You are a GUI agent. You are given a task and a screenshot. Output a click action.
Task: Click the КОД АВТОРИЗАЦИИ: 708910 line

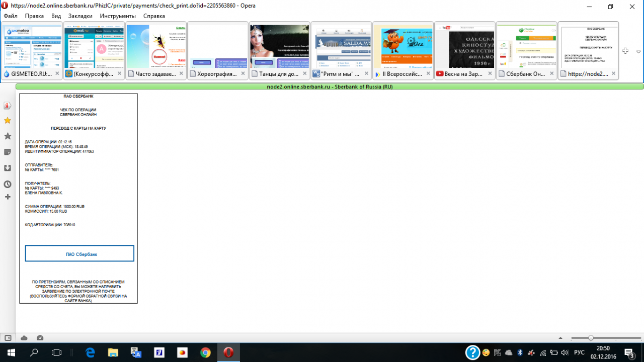50,225
